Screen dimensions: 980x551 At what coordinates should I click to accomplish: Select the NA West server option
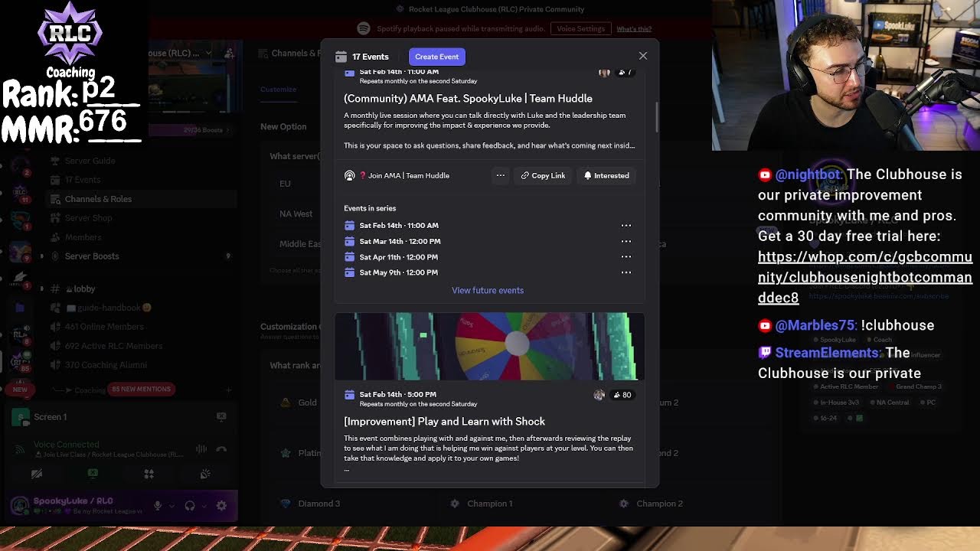296,214
